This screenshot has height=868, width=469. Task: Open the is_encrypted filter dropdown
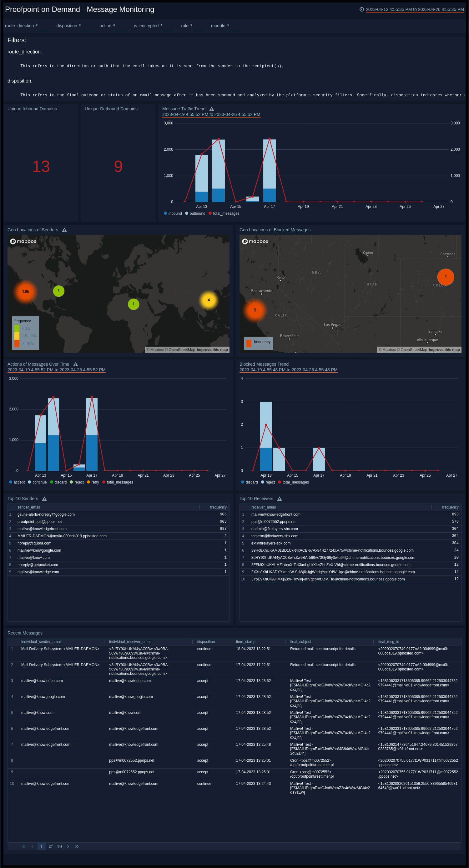168,26
